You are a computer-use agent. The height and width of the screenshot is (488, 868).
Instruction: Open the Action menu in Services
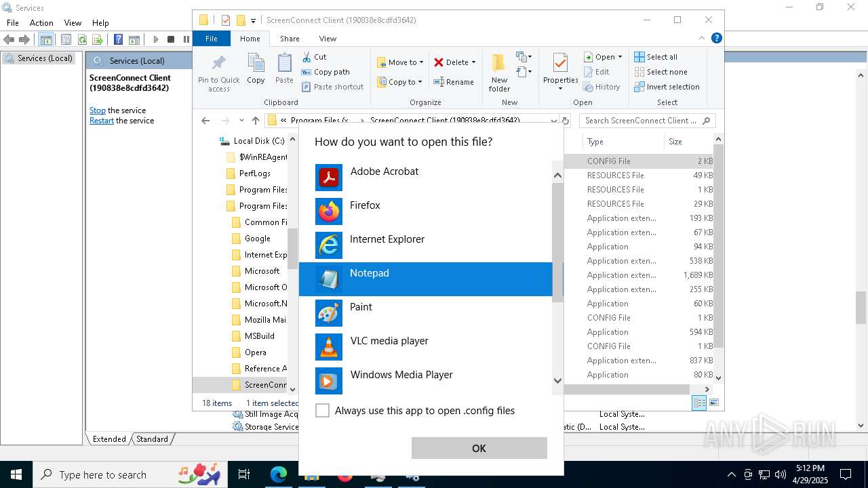coord(41,23)
